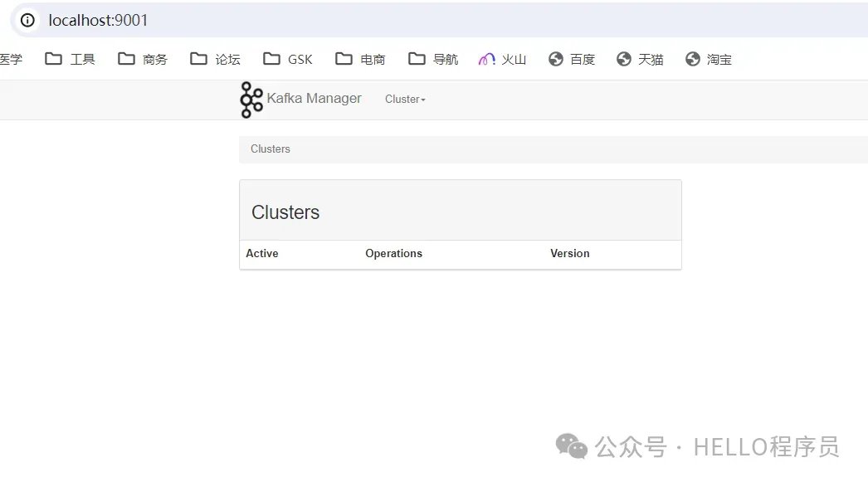Image resolution: width=868 pixels, height=482 pixels.
Task: Open the 论坛 bookmarks folder
Action: point(215,59)
